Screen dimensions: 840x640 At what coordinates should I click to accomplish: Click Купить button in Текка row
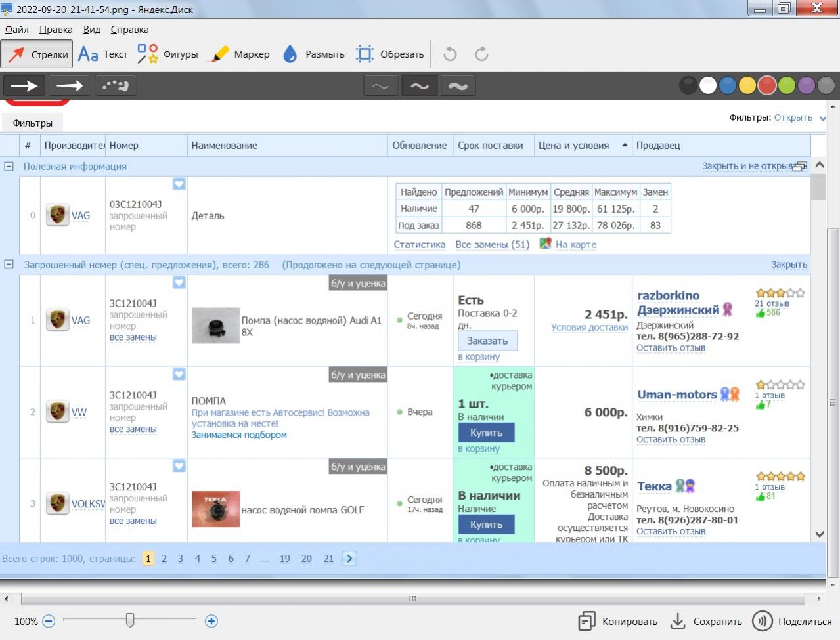[x=487, y=524]
